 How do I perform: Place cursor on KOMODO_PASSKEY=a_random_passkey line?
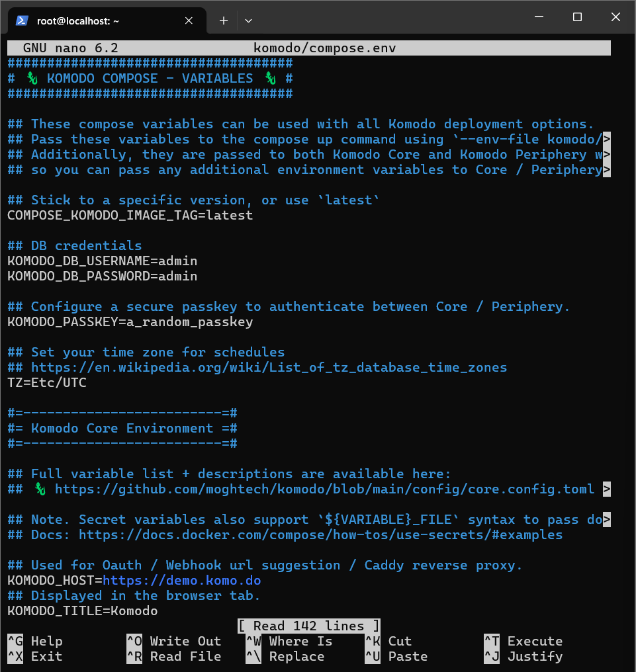(x=130, y=322)
